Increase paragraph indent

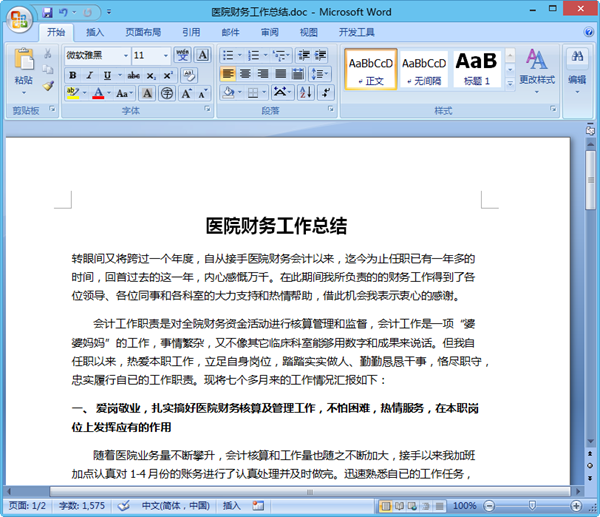[x=321, y=55]
